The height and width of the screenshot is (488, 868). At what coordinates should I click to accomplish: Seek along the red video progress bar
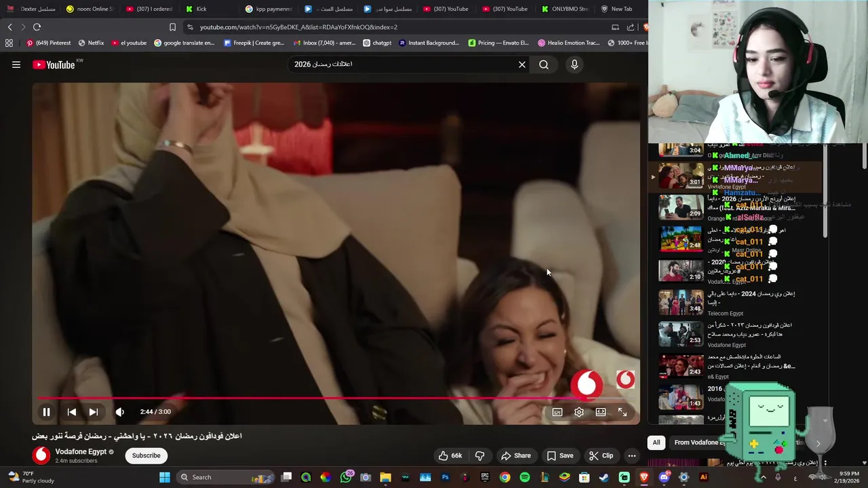pyautogui.click(x=336, y=399)
